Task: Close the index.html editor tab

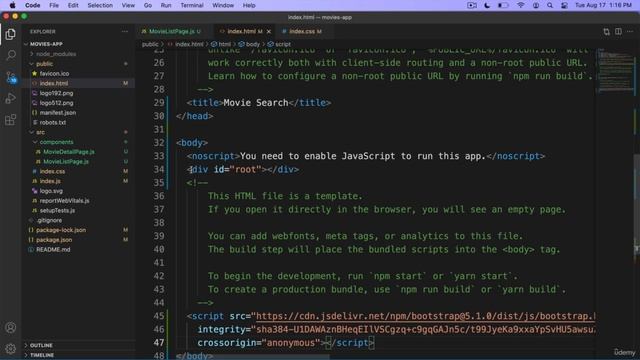Action: tap(269, 31)
